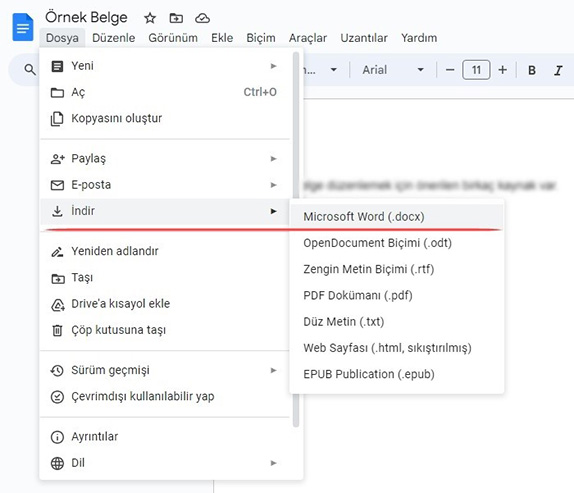574x493 pixels.
Task: Download as Web Sayfası (.html, sıkıştırılmış)
Action: 397,348
